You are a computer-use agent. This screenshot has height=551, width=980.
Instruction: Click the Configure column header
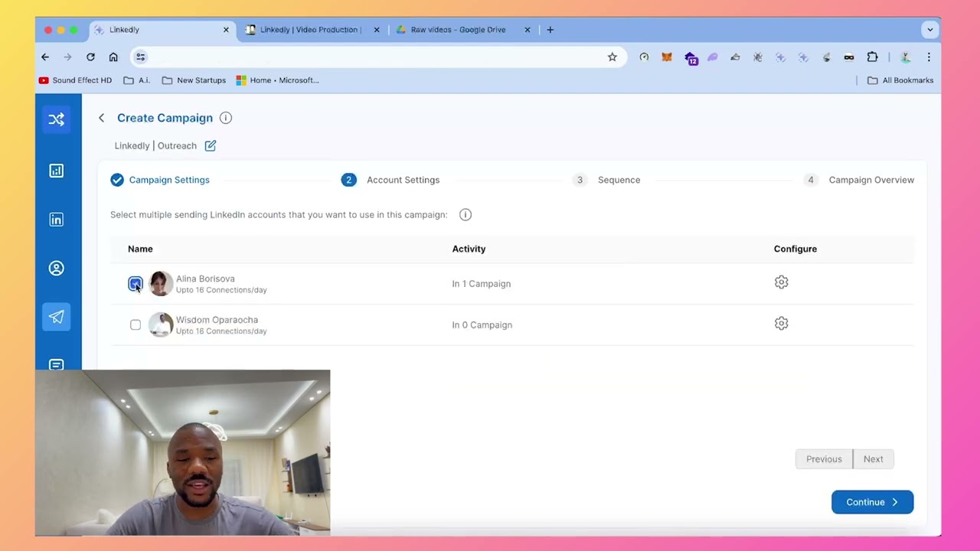coord(795,249)
